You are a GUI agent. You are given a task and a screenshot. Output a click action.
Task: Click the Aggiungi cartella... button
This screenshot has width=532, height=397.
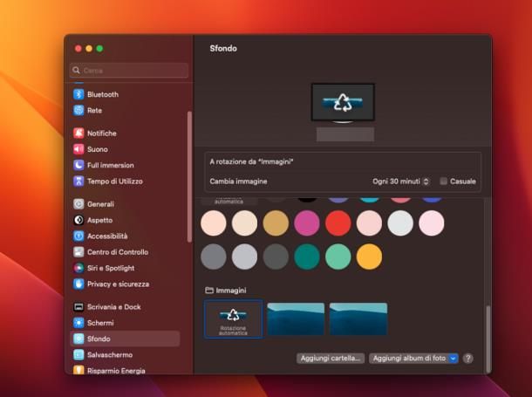click(331, 359)
